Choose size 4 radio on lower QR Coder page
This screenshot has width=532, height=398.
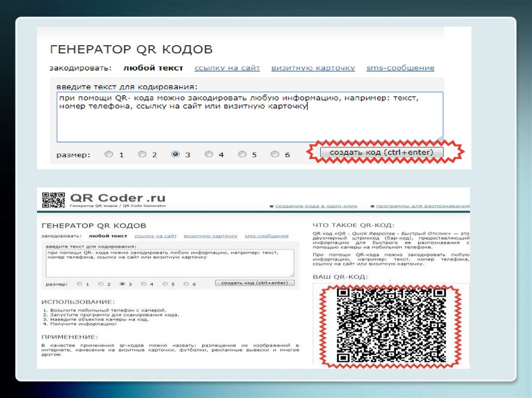143,284
